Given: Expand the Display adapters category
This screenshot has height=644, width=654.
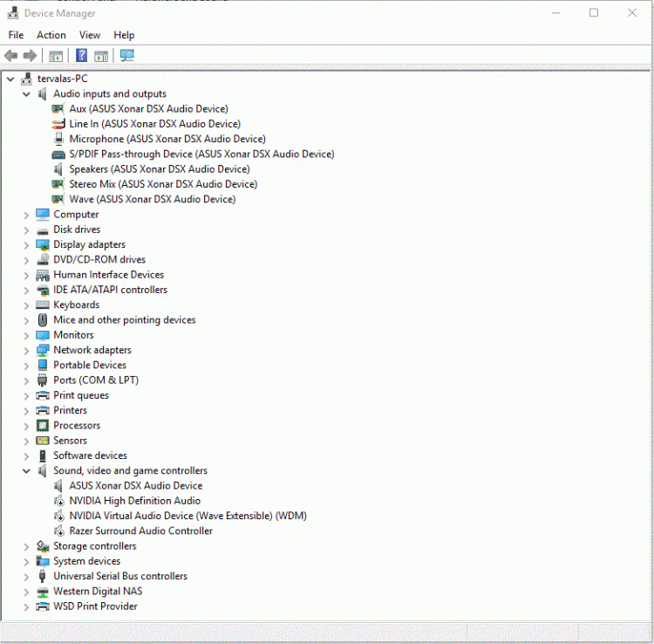Looking at the screenshot, I should tap(26, 245).
